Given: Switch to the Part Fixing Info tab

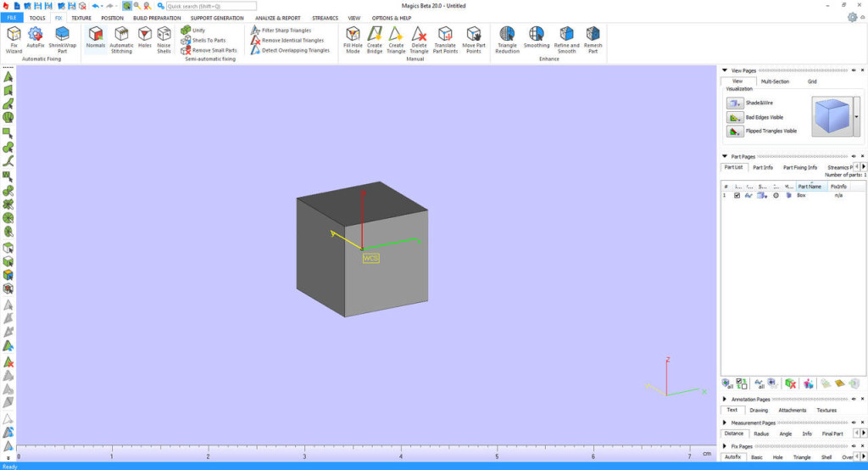Looking at the screenshot, I should (799, 167).
